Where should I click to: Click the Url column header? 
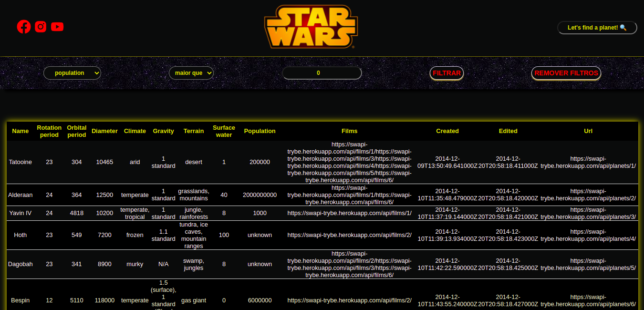[x=588, y=131]
